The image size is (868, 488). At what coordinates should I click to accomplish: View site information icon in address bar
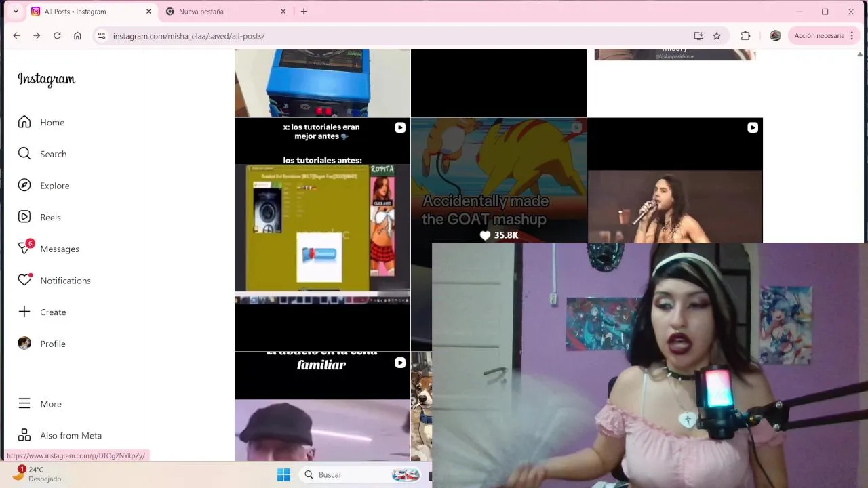tap(101, 36)
